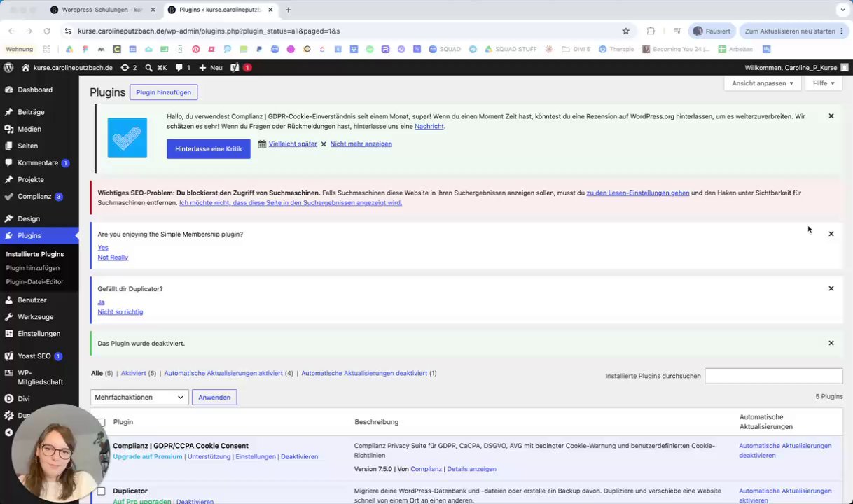Click the Complianz checkmark logo image
853x504 pixels.
pyautogui.click(x=127, y=137)
